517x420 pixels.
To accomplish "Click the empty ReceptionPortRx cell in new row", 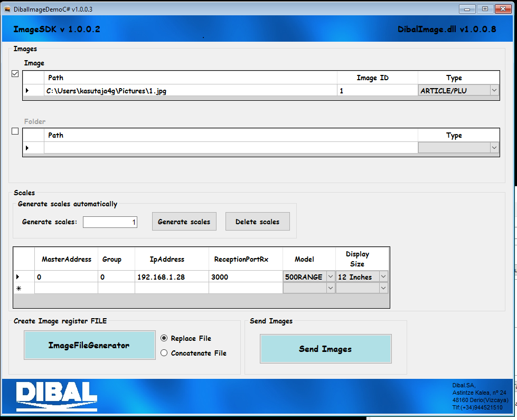I will [x=246, y=288].
